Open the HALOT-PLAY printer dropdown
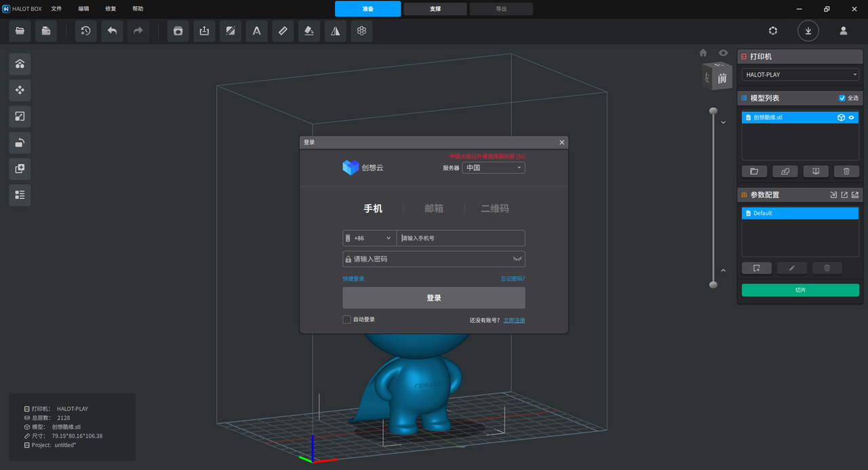 pos(800,75)
